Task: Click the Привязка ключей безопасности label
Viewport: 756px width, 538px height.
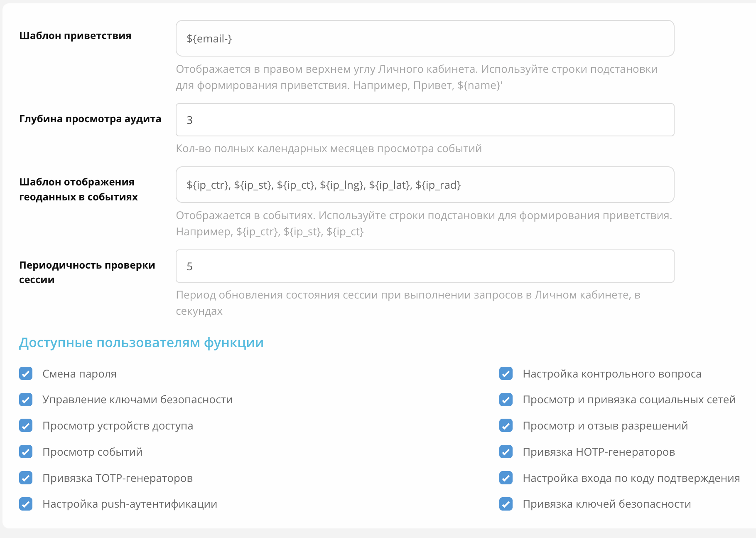Action: pos(606,504)
